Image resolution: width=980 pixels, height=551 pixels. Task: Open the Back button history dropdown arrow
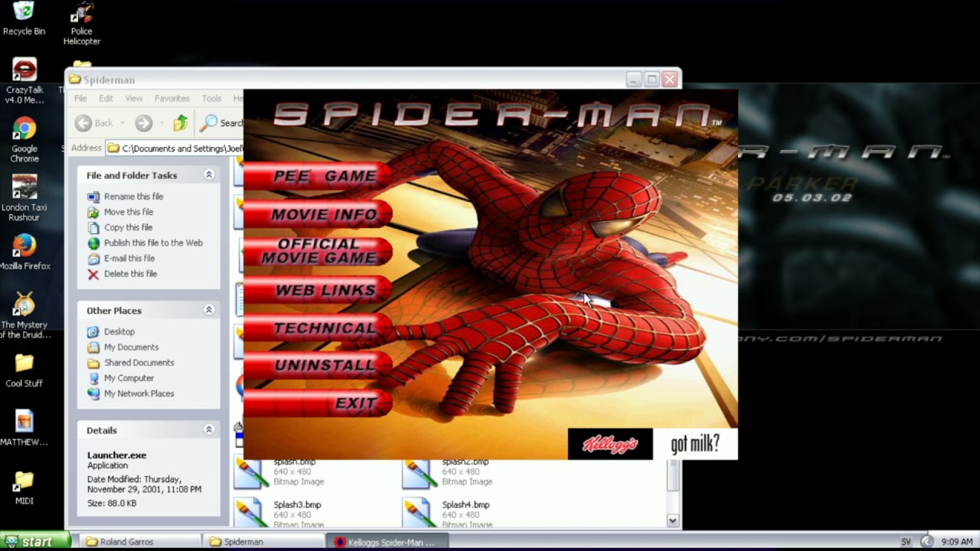[122, 123]
